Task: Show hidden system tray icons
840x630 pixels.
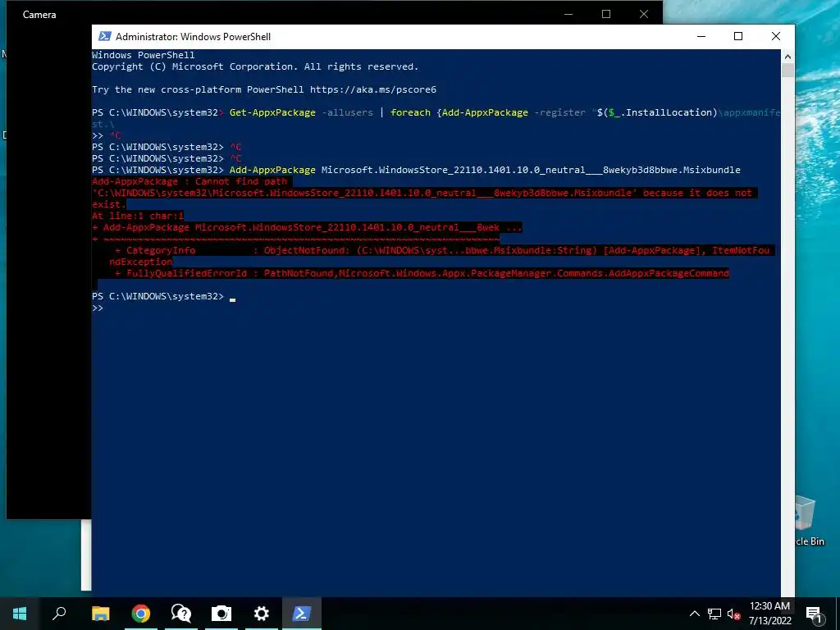Action: 694,614
